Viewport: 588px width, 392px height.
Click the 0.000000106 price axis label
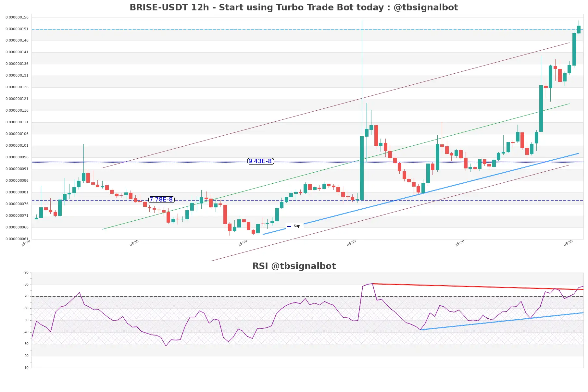tap(17, 134)
